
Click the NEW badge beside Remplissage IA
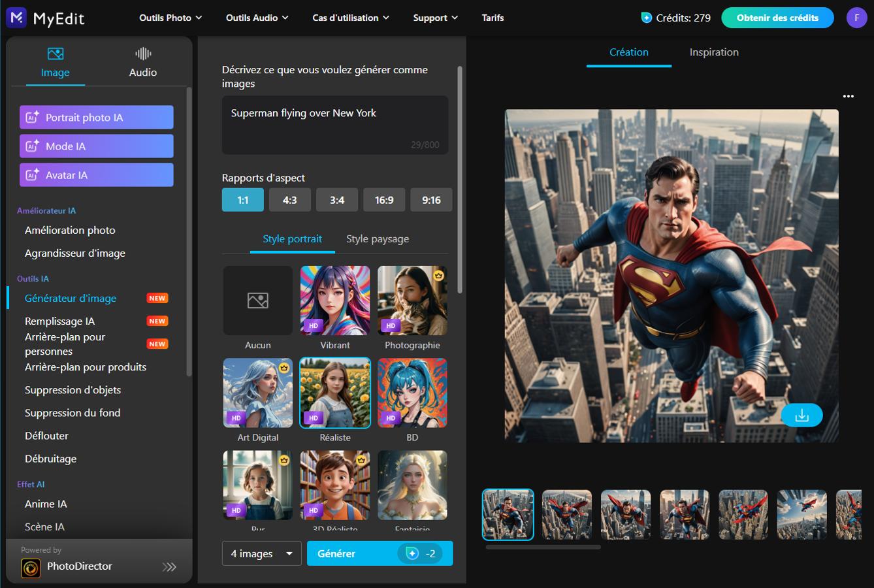pyautogui.click(x=157, y=321)
